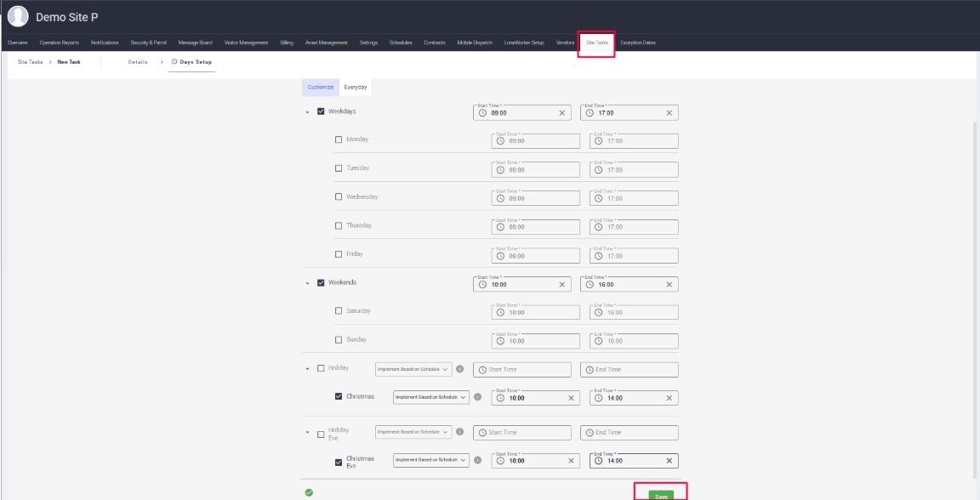
Task: Enable the Holiday Eve checkbox
Action: [321, 435]
